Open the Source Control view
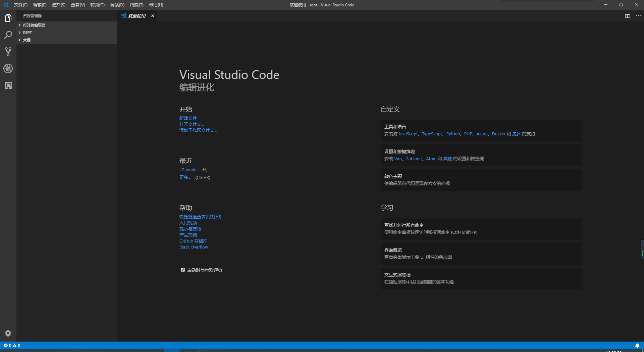Image resolution: width=644 pixels, height=352 pixels. [x=8, y=52]
